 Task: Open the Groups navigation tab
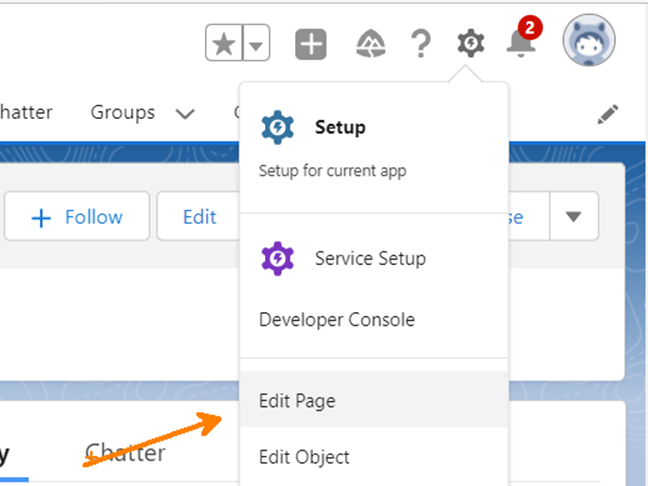pos(123,112)
